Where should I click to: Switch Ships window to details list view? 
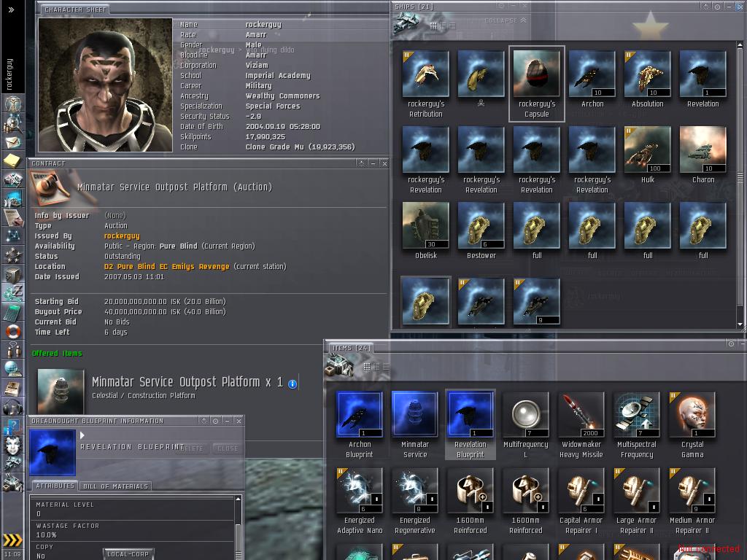coord(443,26)
